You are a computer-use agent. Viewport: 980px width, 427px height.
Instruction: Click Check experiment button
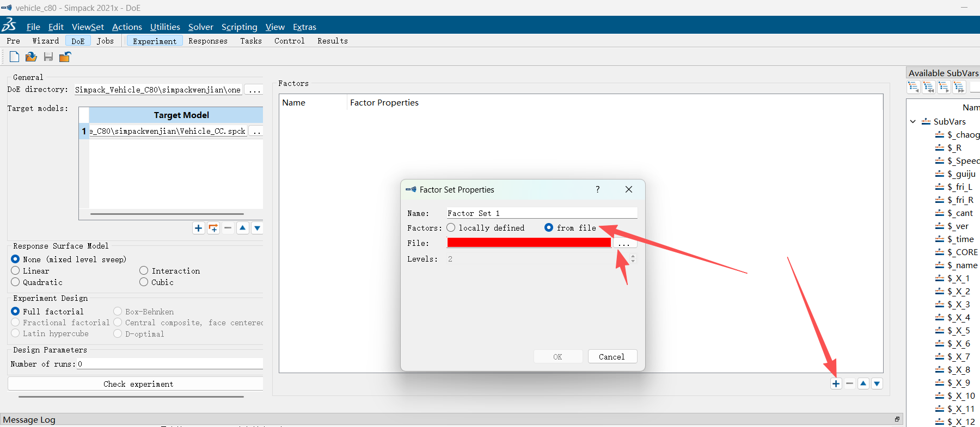(136, 384)
